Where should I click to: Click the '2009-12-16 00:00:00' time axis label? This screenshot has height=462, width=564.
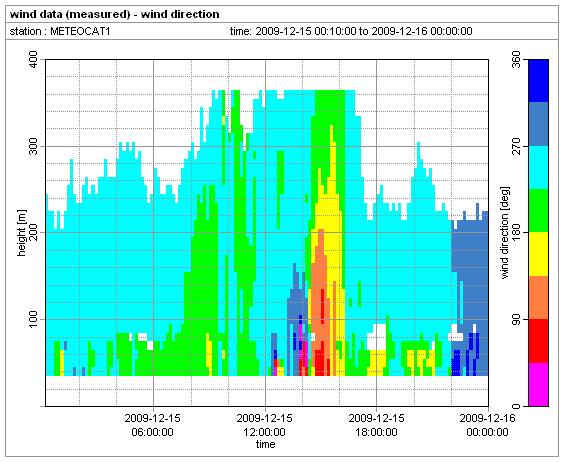point(487,425)
